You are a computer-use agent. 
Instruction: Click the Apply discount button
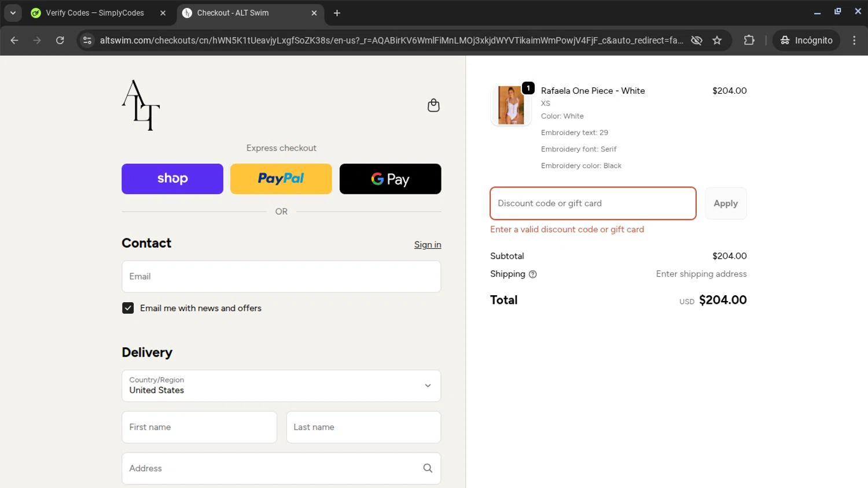tap(726, 203)
